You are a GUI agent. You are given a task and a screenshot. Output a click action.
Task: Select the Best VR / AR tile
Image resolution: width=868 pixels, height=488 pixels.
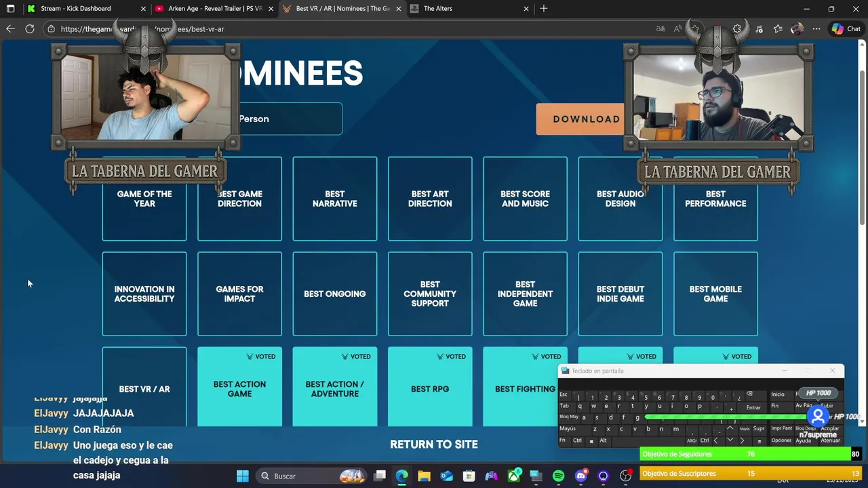click(x=144, y=387)
